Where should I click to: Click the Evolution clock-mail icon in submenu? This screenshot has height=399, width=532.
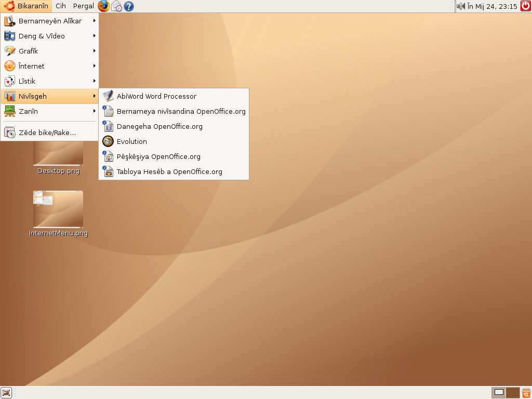click(x=108, y=141)
